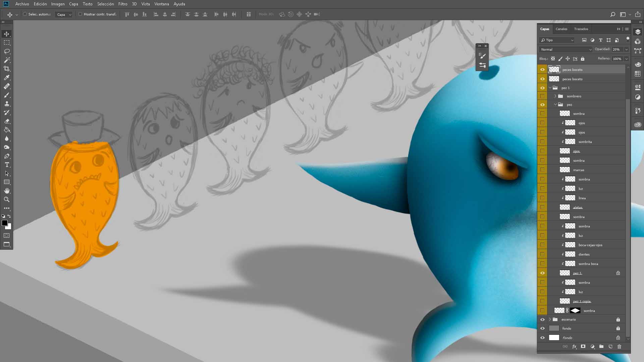Create new group folder icon
Viewport: 644px width, 362px height.
[x=601, y=347]
